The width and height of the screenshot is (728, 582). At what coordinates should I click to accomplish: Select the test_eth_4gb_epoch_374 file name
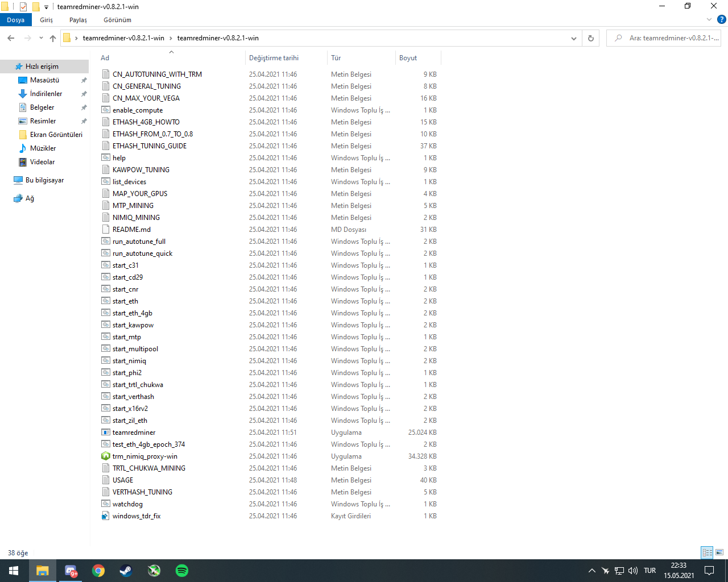coord(148,444)
